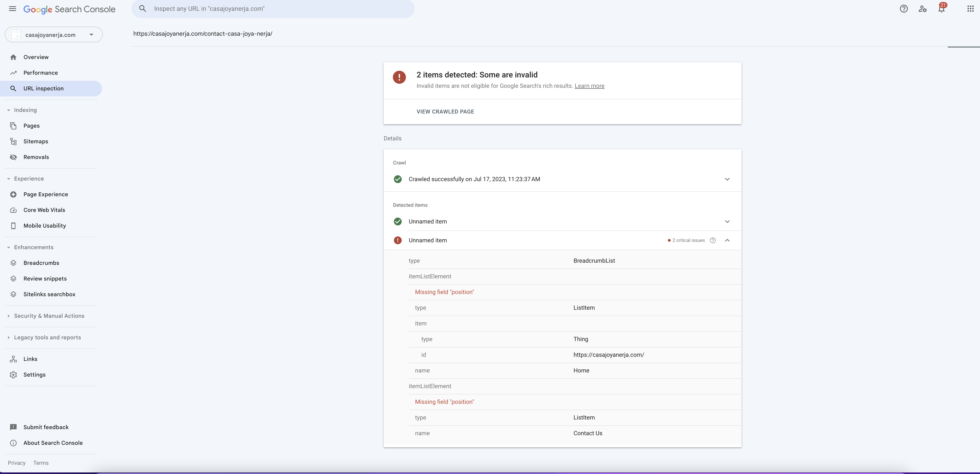Screen dimensions: 980x474
Task: Click the BreadcrumbList type value
Action: [x=594, y=261]
